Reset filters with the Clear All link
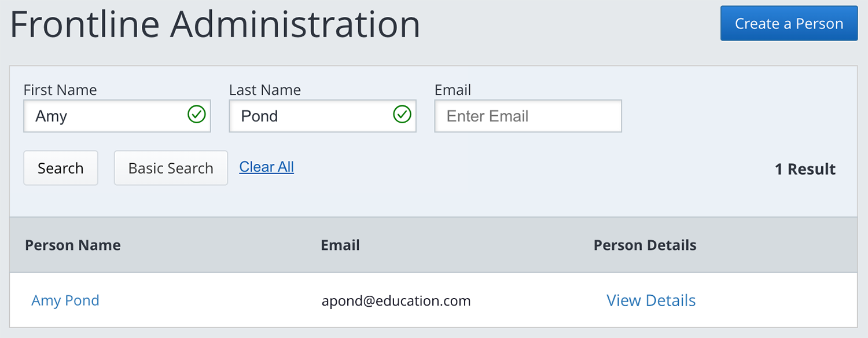The image size is (868, 338). click(x=267, y=167)
